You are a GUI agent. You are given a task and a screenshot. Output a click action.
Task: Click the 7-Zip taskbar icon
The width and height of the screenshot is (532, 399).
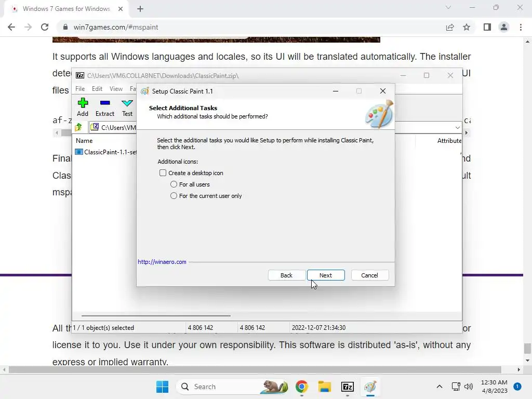348,387
